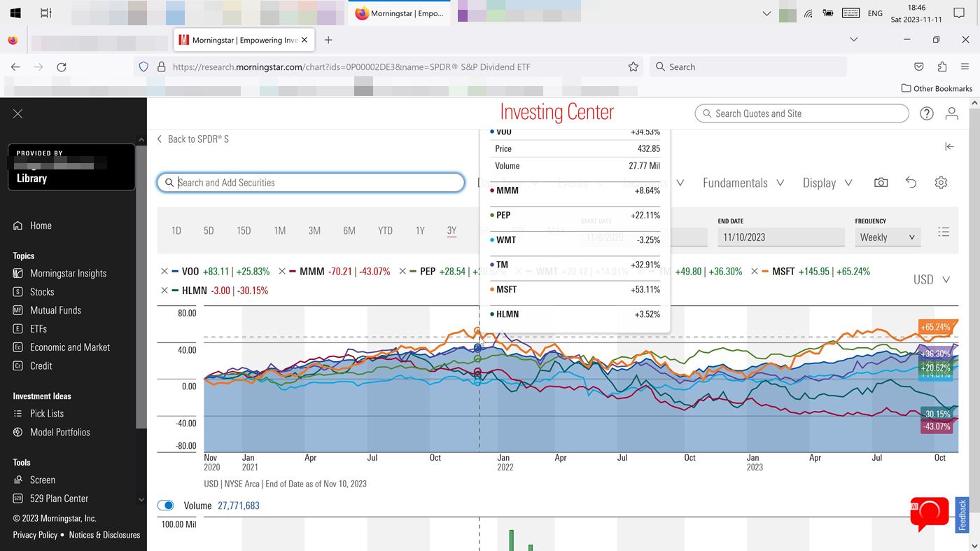The width and height of the screenshot is (980, 551).
Task: Open the Firefox hamburger menu
Action: pos(965,67)
